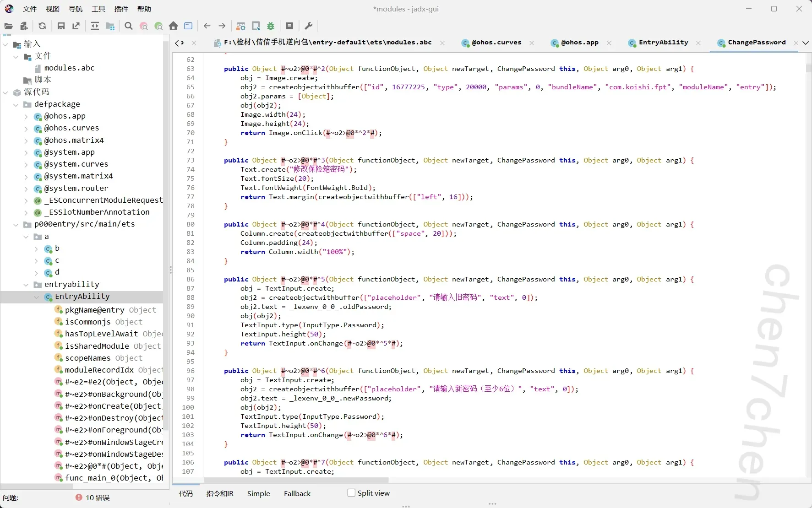Click the reload refresh toolbar icon

pos(42,26)
